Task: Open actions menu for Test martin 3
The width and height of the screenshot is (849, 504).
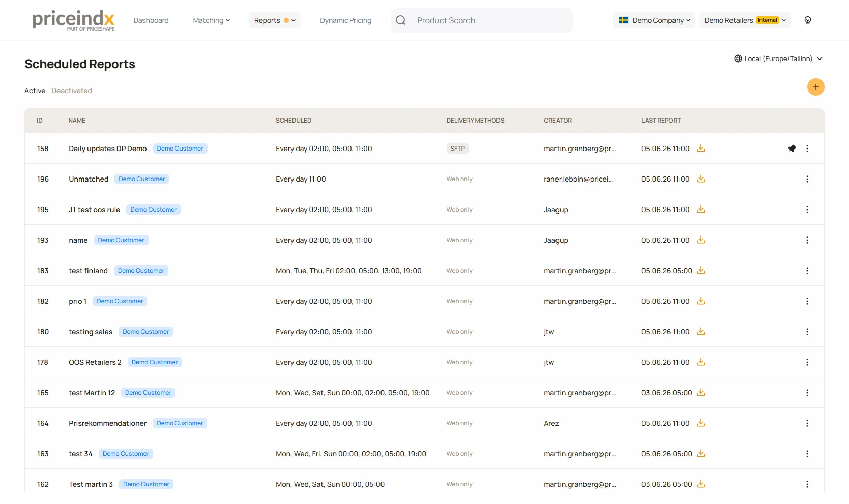Action: pos(807,484)
